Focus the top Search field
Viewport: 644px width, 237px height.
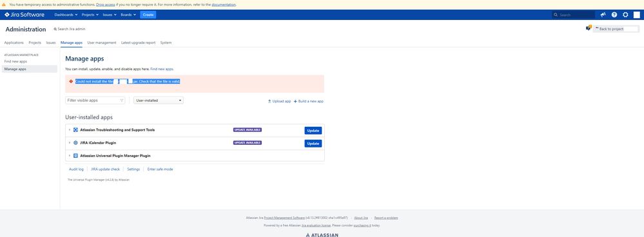(x=573, y=15)
